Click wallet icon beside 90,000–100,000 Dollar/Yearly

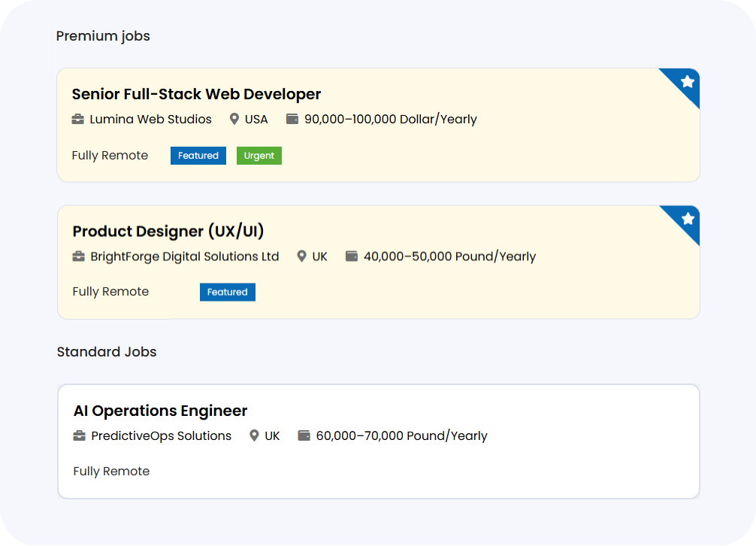click(293, 120)
